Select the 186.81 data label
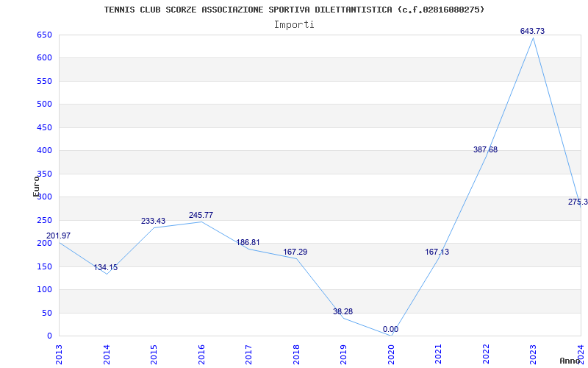This screenshot has height=368, width=588. tap(248, 243)
